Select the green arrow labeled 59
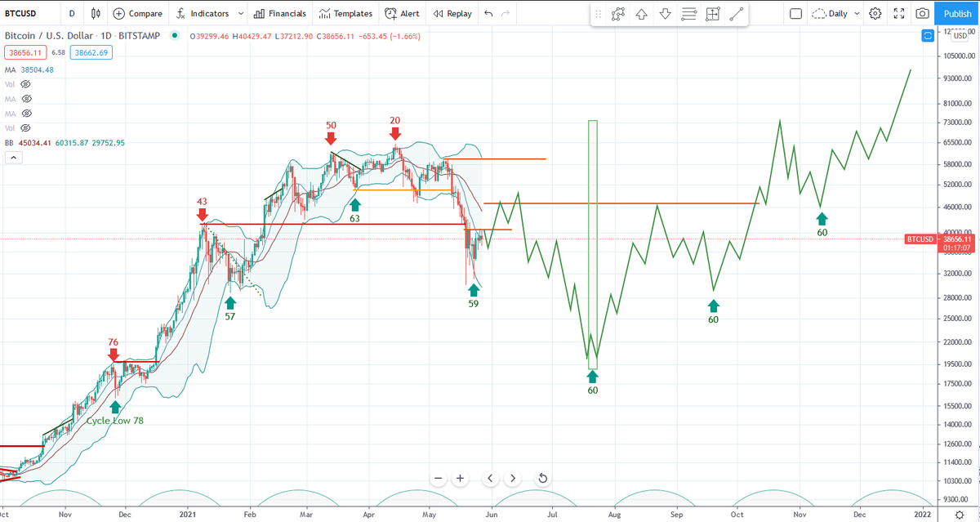The image size is (980, 522). (474, 290)
